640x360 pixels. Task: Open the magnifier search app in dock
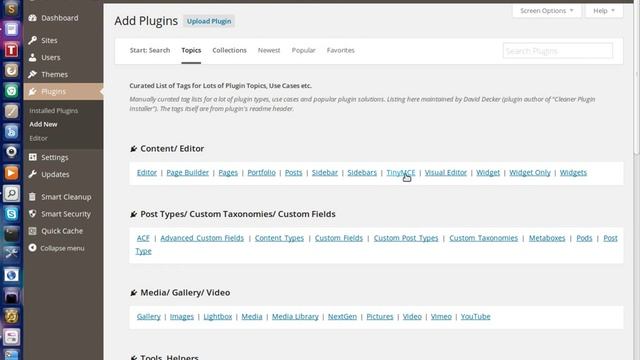click(x=11, y=193)
